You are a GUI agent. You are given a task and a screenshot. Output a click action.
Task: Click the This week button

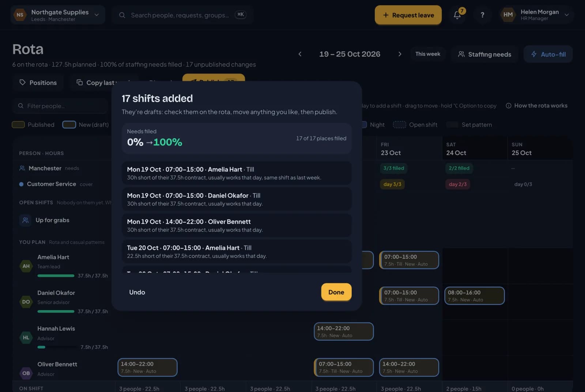[x=428, y=54]
